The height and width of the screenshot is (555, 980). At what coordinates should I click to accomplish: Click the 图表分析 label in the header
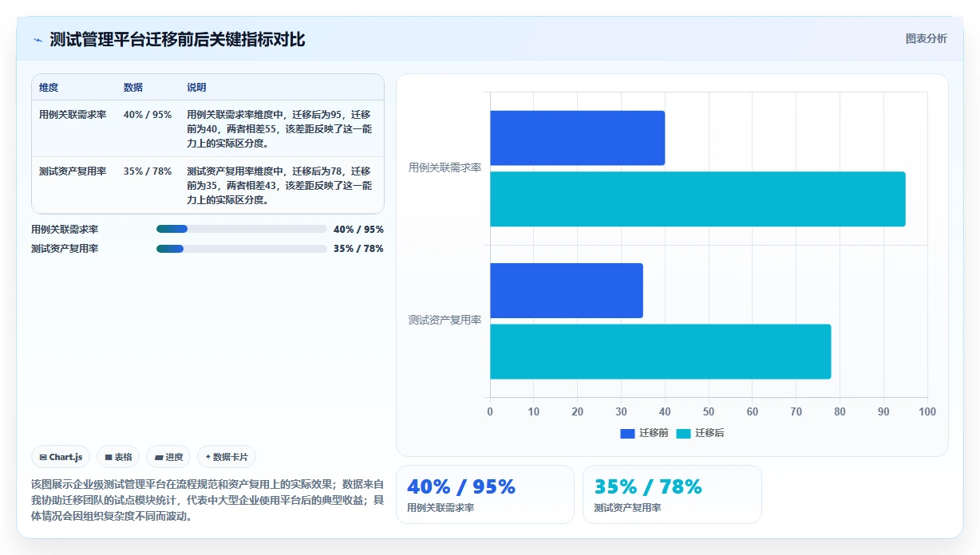point(926,38)
